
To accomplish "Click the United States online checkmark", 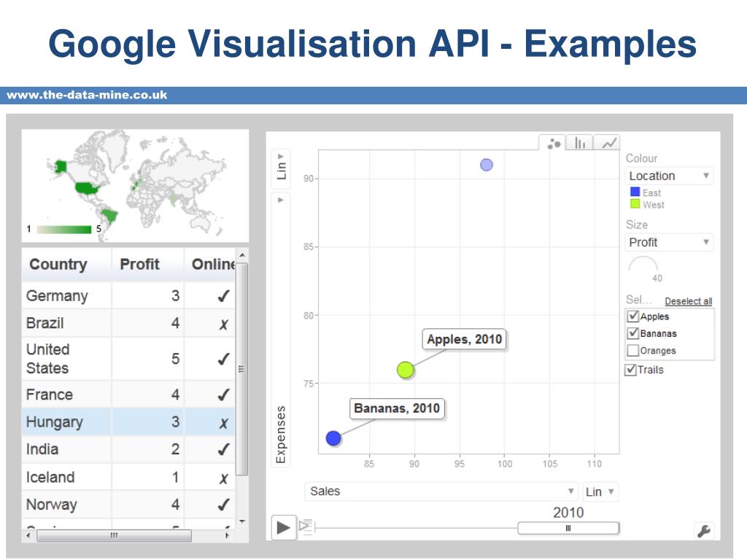I will [x=223, y=359].
